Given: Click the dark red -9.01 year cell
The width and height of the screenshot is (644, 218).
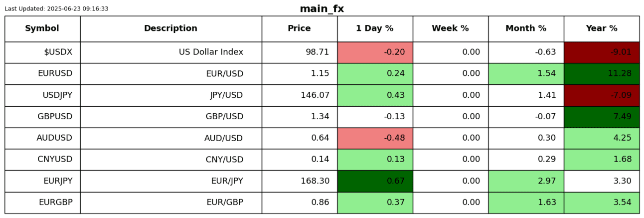Looking at the screenshot, I should [602, 52].
